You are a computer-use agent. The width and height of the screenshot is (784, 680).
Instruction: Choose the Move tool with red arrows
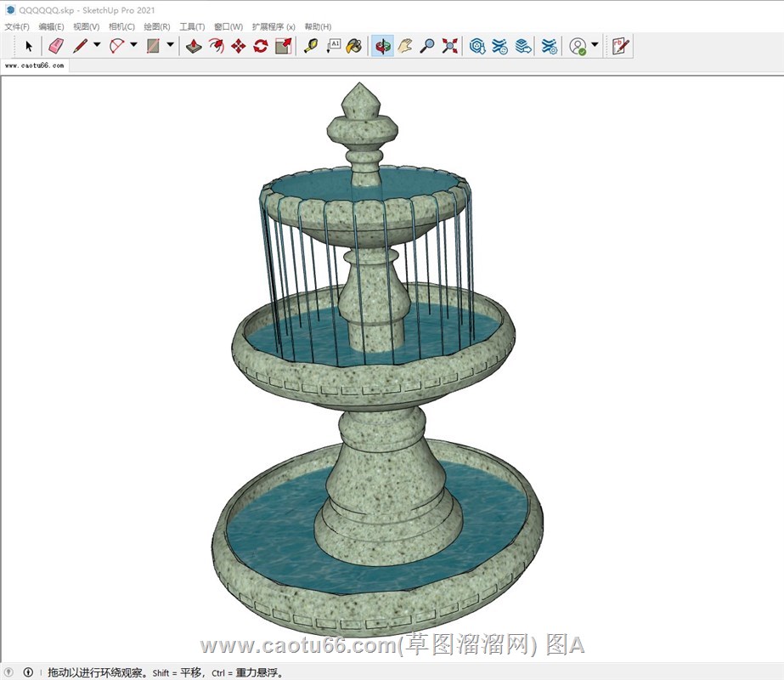click(x=239, y=46)
